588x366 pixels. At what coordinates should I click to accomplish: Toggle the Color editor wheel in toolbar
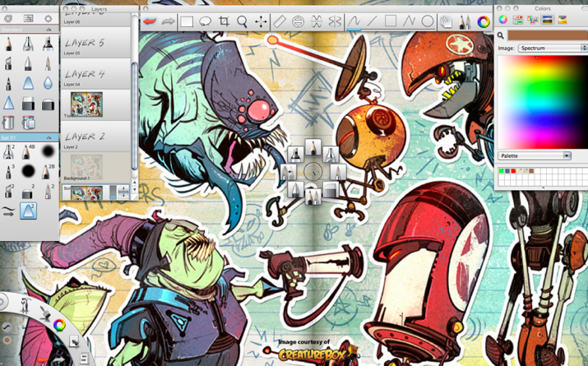484,21
